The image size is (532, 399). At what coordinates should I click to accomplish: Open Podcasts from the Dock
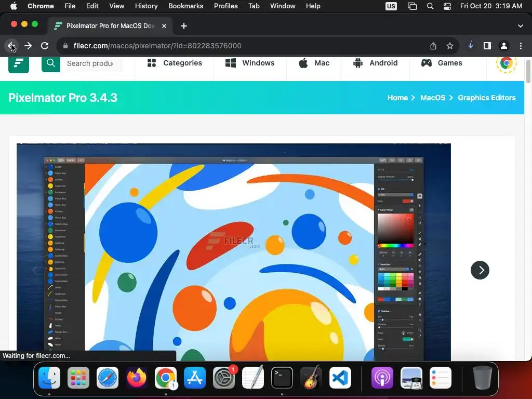pos(382,378)
